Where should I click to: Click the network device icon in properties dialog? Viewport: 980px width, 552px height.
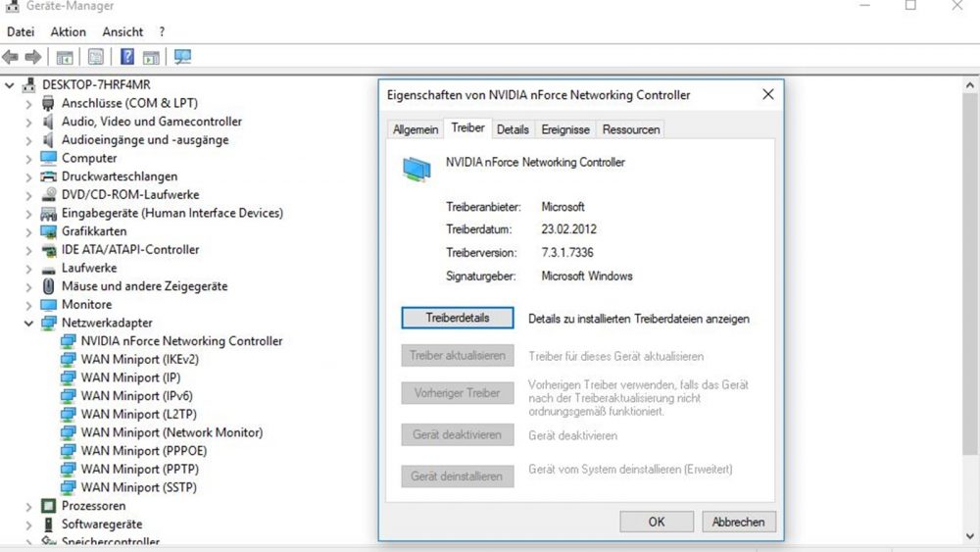[x=416, y=169]
